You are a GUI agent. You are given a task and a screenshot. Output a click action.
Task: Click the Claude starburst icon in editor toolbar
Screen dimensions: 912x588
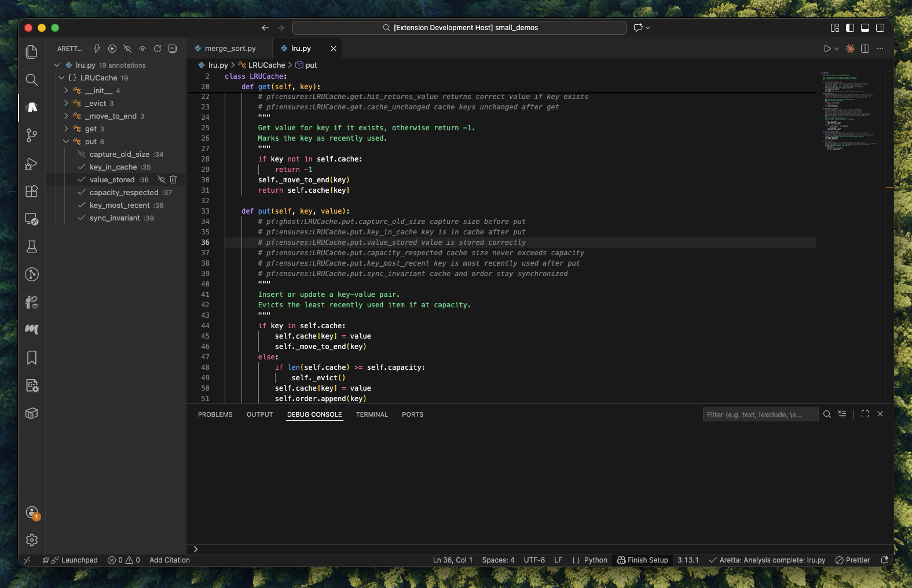849,49
